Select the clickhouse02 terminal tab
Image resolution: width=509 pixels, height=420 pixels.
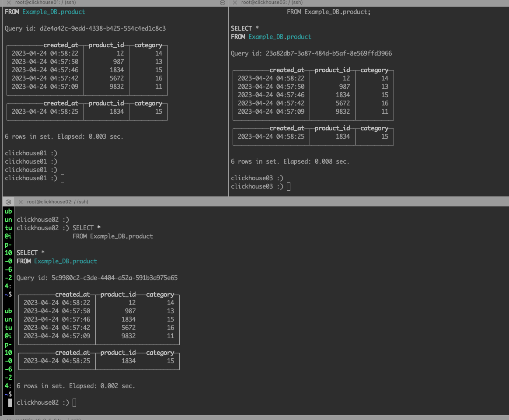tap(57, 202)
